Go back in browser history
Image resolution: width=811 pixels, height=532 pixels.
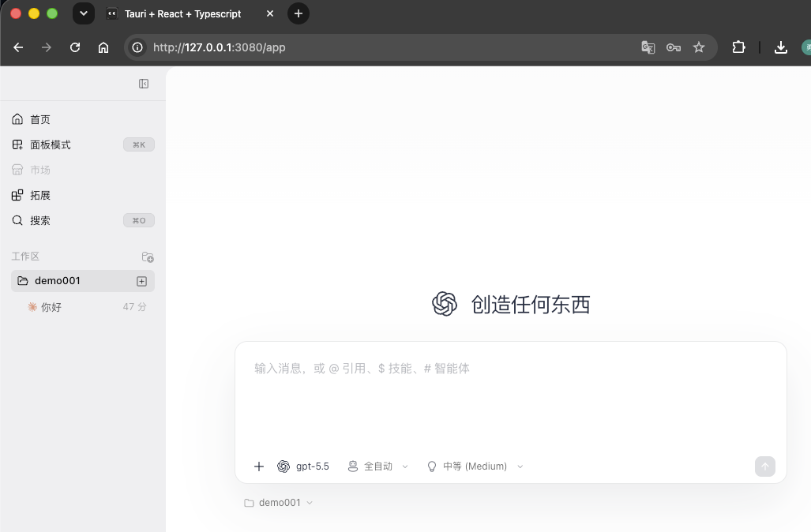click(18, 47)
